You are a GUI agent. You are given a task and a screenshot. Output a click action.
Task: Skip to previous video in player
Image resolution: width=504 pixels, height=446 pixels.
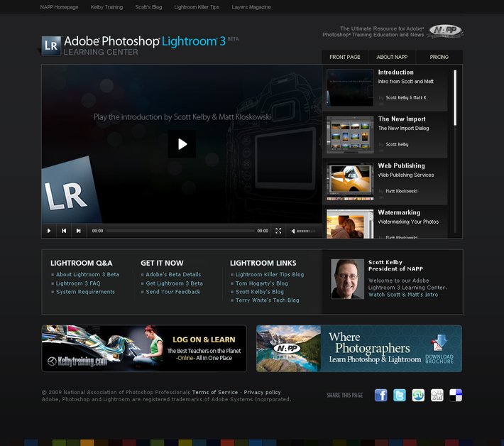(64, 231)
